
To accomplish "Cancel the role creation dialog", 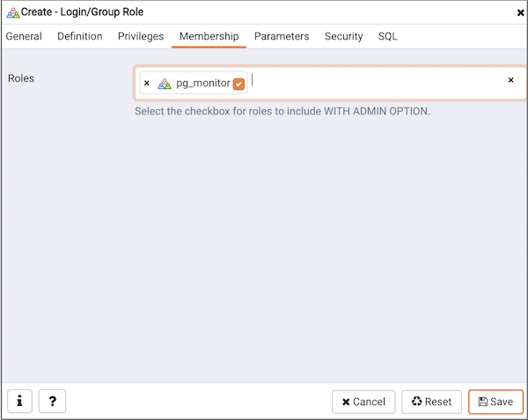I will click(x=363, y=402).
